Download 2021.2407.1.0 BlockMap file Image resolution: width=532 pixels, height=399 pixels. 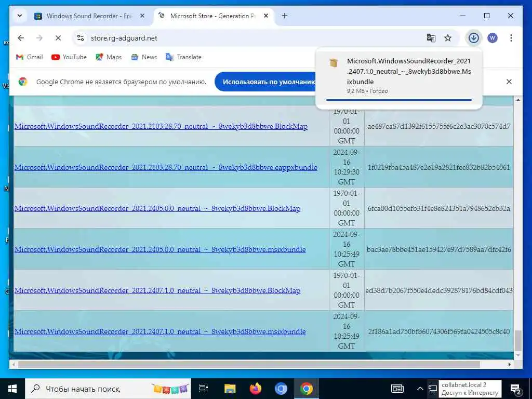pyautogui.click(x=157, y=291)
